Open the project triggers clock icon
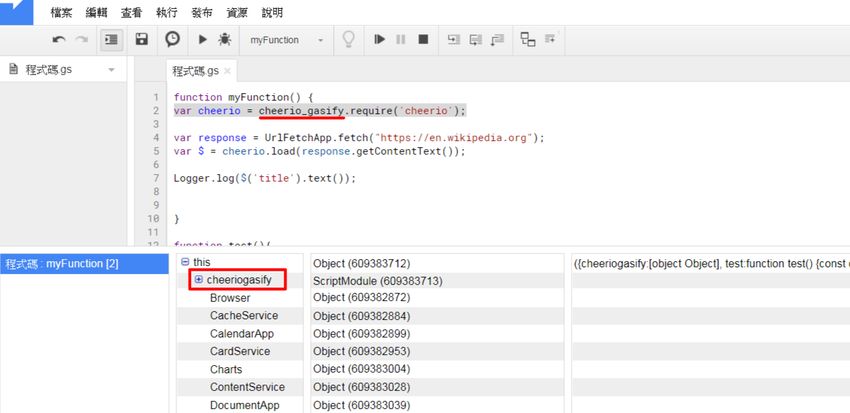850x413 pixels. tap(172, 39)
